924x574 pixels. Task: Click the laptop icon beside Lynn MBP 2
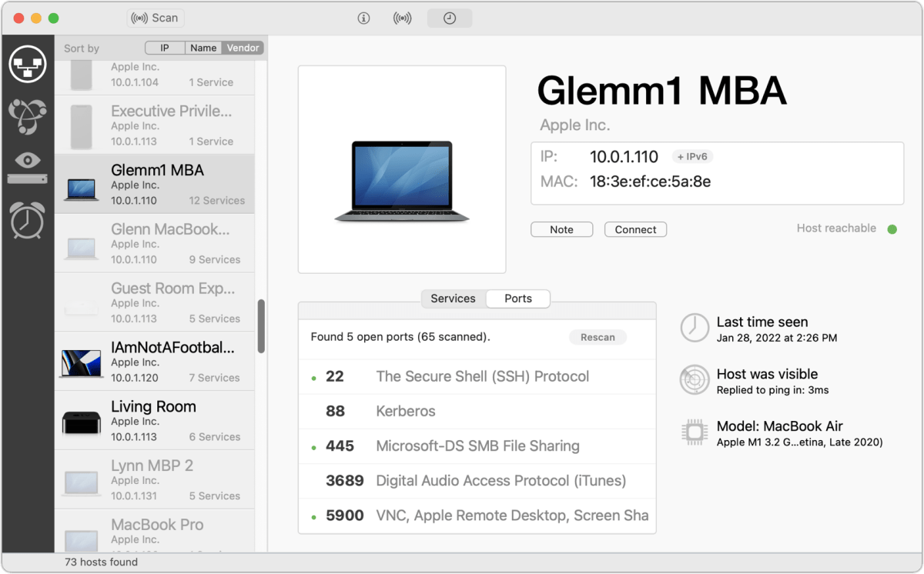click(82, 483)
